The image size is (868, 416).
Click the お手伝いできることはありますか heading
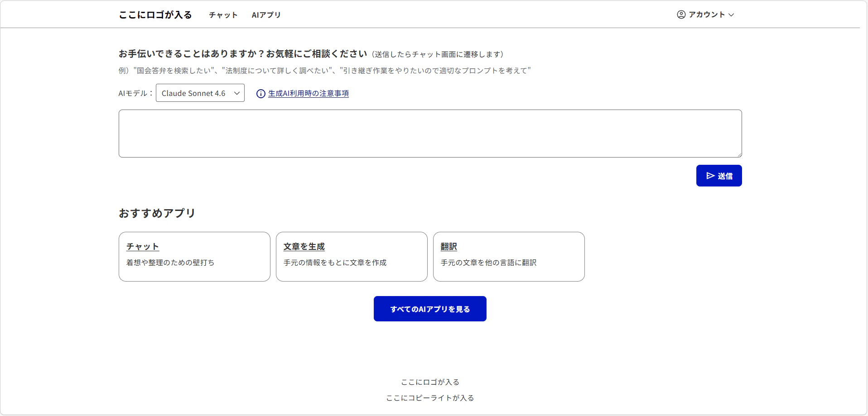(243, 54)
